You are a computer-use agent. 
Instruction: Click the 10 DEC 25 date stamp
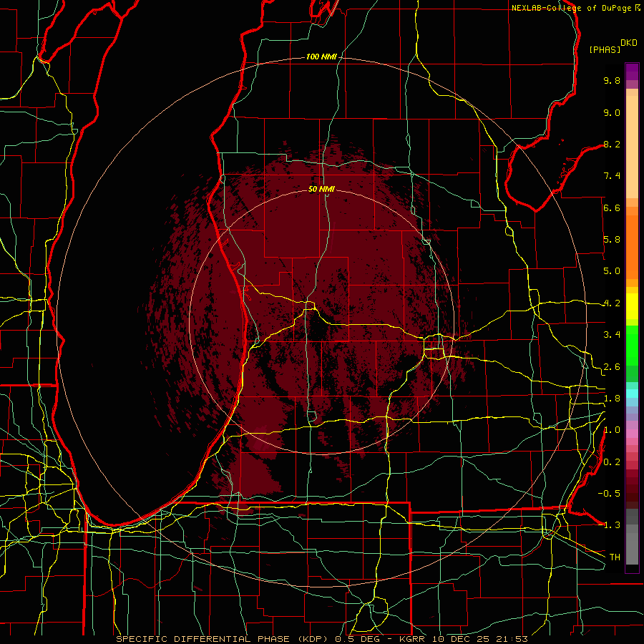(462, 639)
